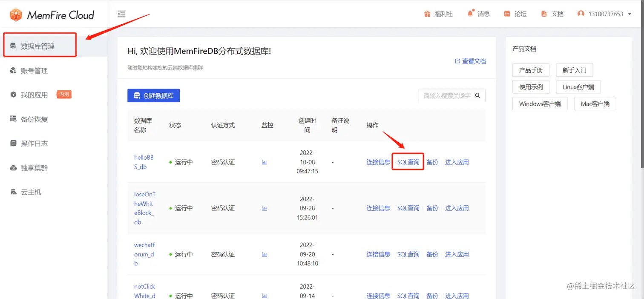Open the wechatForum_db database link
Viewport: 644px width, 299px height.
pos(145,254)
